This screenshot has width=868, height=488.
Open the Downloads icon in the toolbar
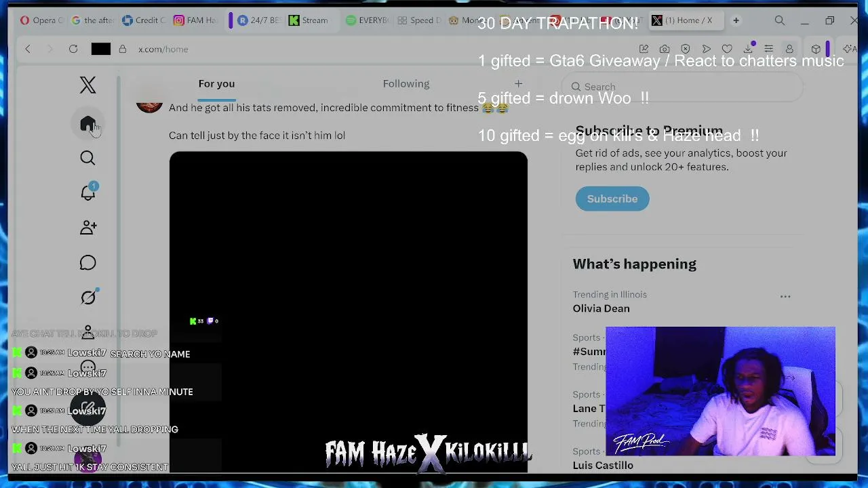coord(748,49)
